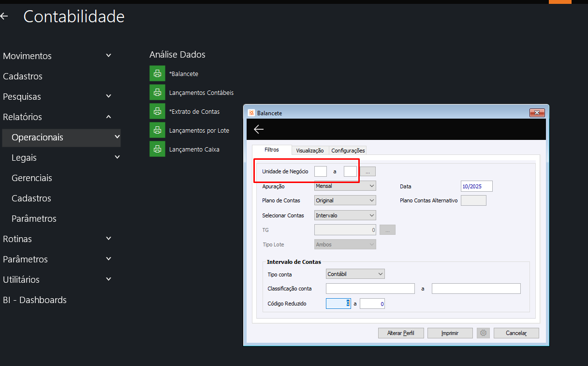The image size is (588, 366).
Task: Open the Lançamentos Contábeis report link
Action: [202, 92]
